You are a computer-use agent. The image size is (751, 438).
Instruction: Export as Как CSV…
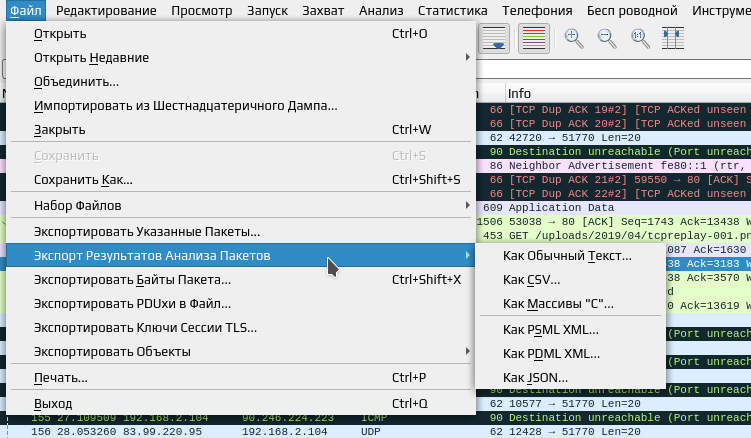pos(570,279)
